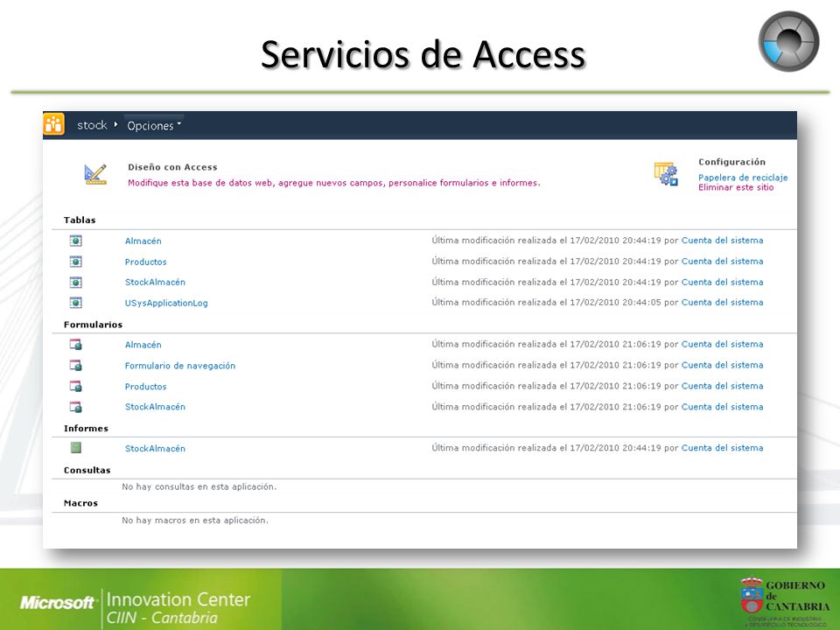This screenshot has width=840, height=630.
Task: Click Cuenta del sistema in Informes StockAlmacén row
Action: tap(722, 448)
